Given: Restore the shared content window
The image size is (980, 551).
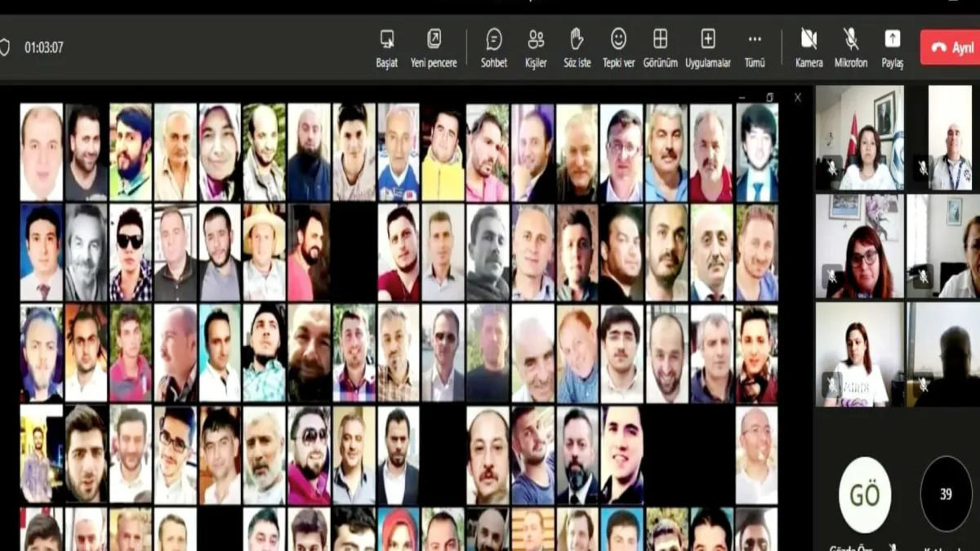Looking at the screenshot, I should coord(769,97).
